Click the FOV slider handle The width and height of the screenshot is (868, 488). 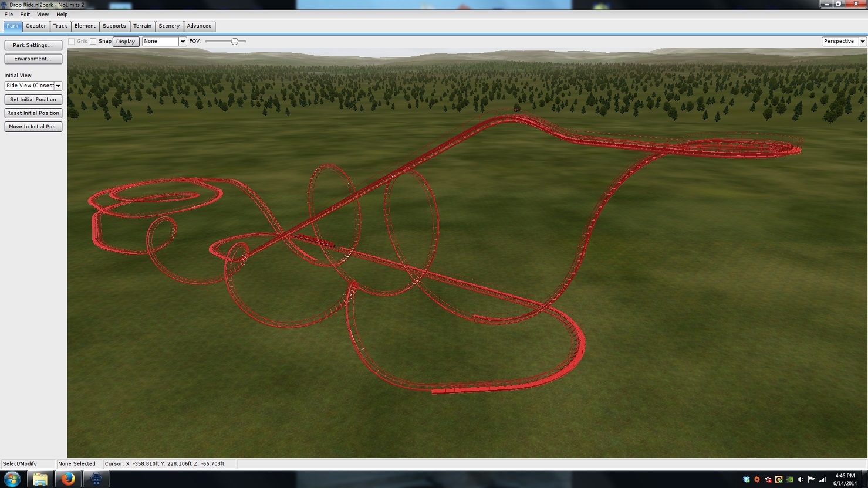tap(235, 42)
